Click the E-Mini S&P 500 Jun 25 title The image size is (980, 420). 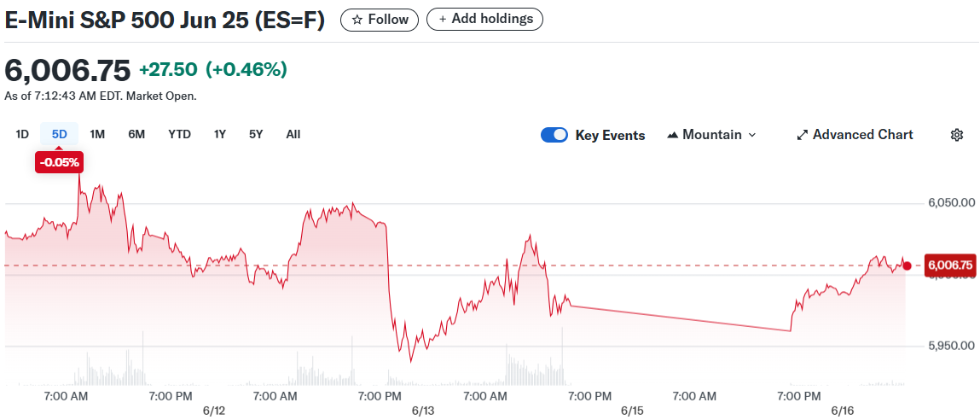tap(165, 20)
